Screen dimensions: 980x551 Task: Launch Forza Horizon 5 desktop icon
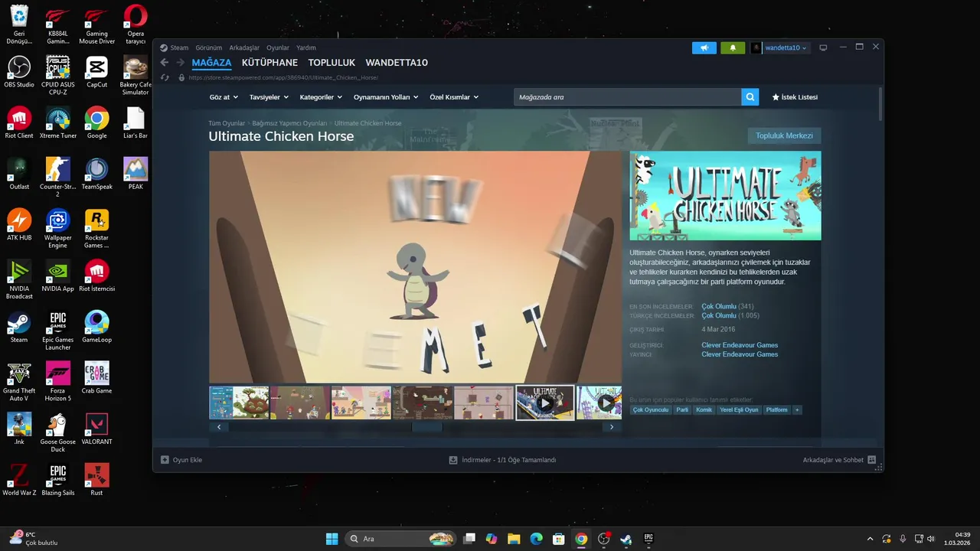[58, 382]
